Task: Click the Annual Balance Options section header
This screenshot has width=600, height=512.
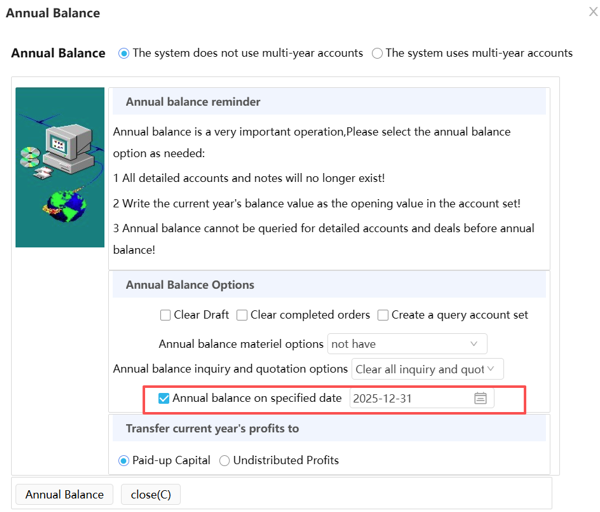Action: [190, 285]
